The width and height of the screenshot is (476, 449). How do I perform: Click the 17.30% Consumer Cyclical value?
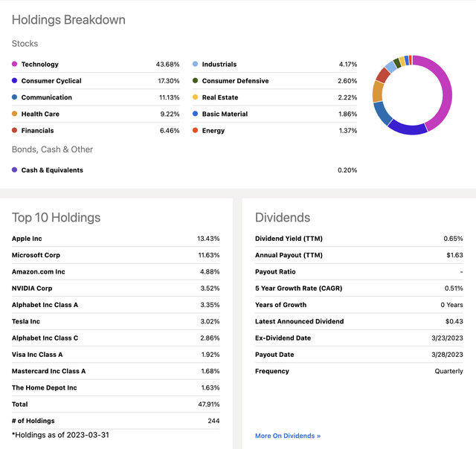coord(169,81)
